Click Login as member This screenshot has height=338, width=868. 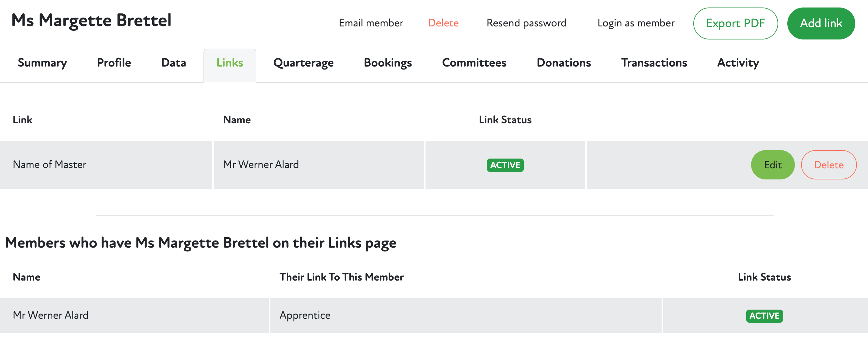636,23
